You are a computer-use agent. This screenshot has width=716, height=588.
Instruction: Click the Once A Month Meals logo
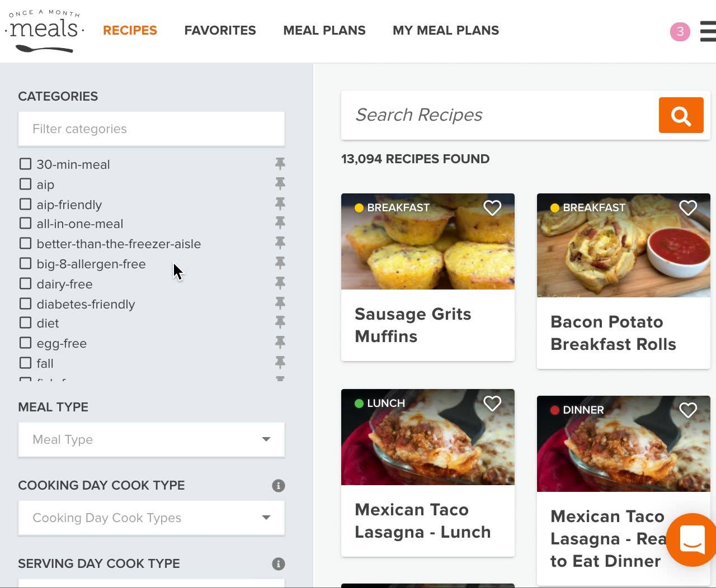(x=45, y=31)
